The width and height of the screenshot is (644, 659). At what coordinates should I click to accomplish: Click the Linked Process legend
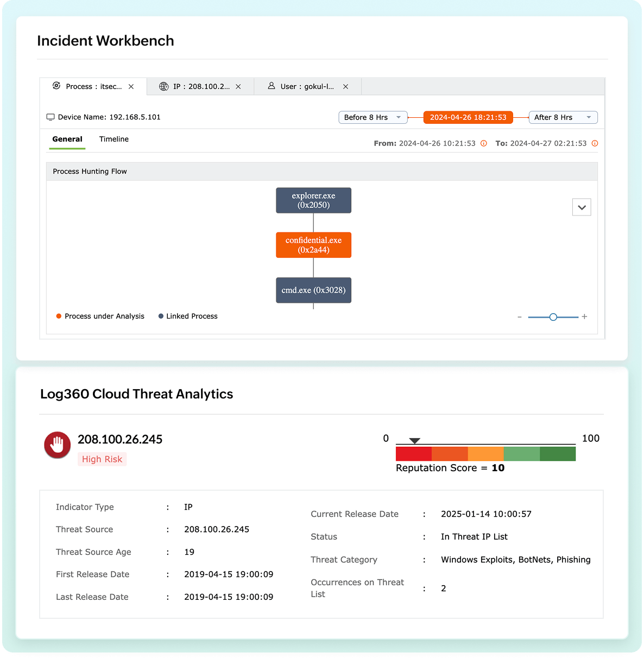point(188,316)
